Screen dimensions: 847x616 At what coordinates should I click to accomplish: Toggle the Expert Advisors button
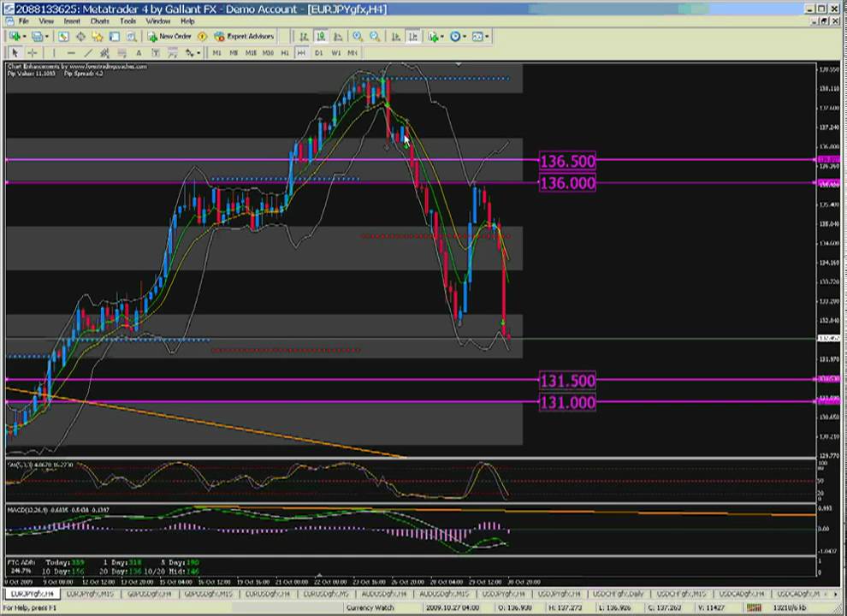tap(244, 36)
